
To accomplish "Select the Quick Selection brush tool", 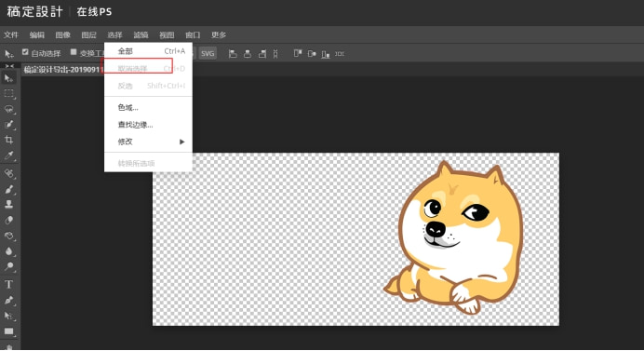I will (8, 125).
